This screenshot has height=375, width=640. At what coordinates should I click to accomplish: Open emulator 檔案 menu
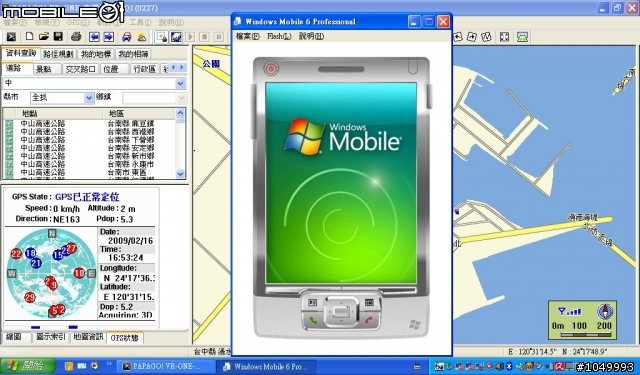click(x=247, y=36)
